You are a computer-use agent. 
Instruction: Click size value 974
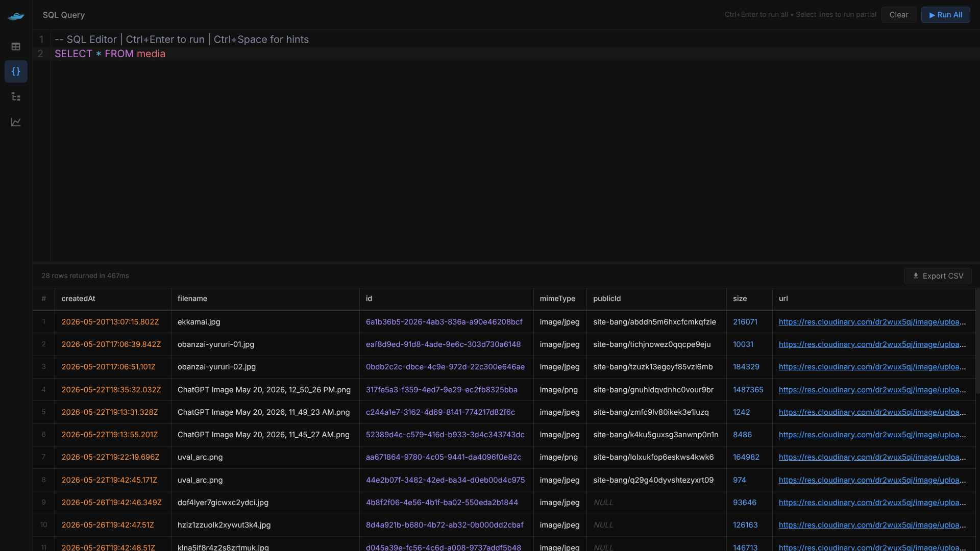740,480
